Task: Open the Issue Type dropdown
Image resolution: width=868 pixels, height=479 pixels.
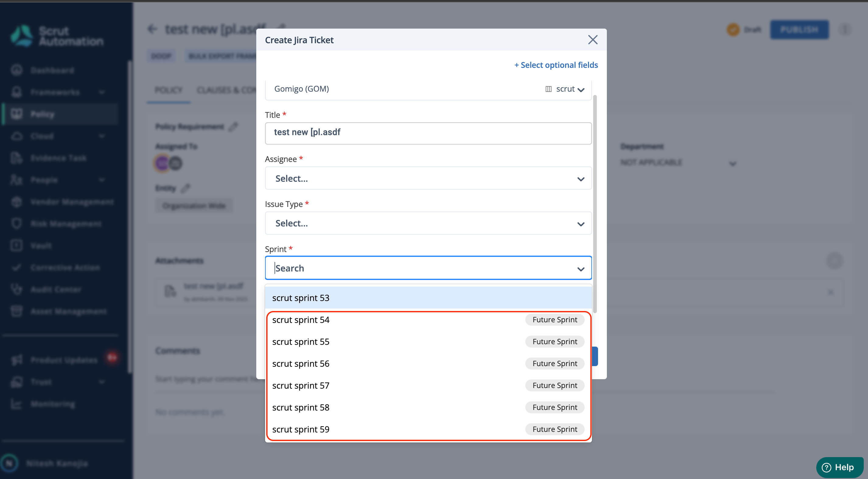Action: tap(428, 223)
